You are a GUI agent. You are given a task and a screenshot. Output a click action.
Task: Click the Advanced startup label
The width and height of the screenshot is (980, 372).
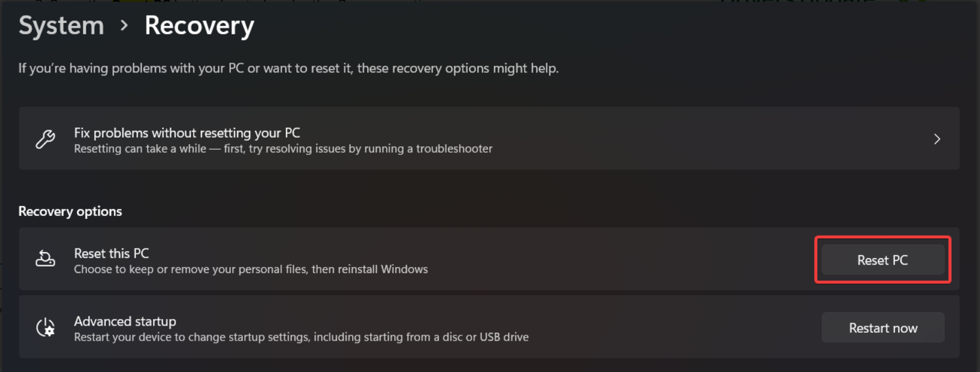pyautogui.click(x=125, y=321)
